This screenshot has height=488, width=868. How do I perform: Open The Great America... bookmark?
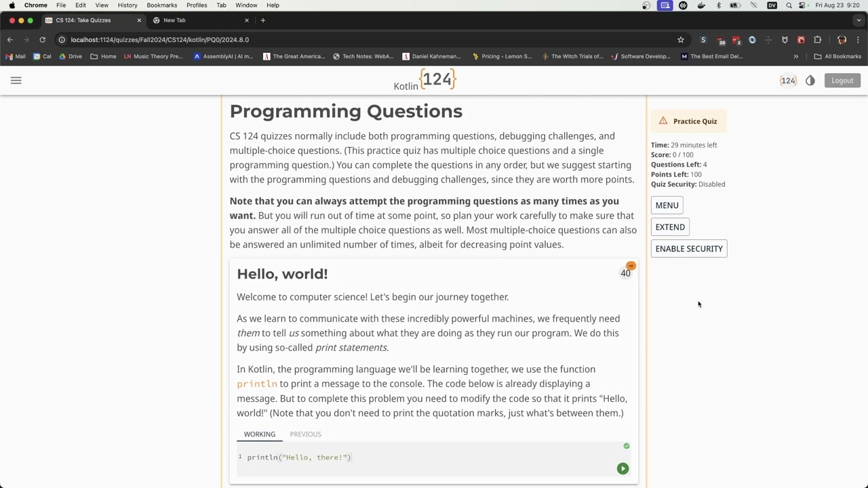click(x=294, y=56)
